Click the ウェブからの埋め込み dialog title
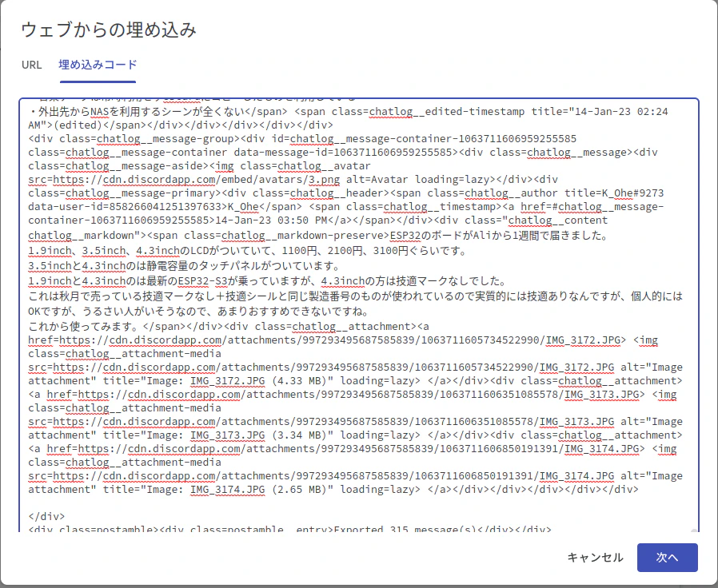Screen dimensions: 718x588 pyautogui.click(x=109, y=30)
